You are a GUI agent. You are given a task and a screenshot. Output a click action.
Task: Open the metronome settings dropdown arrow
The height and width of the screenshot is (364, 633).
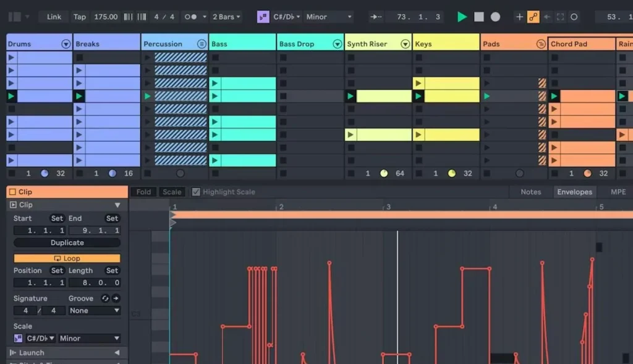[x=204, y=17]
